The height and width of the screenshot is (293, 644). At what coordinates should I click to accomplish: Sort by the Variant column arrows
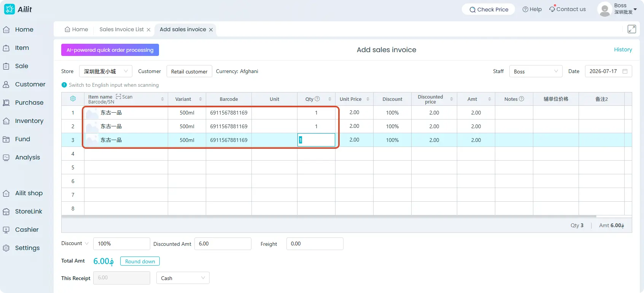[200, 99]
